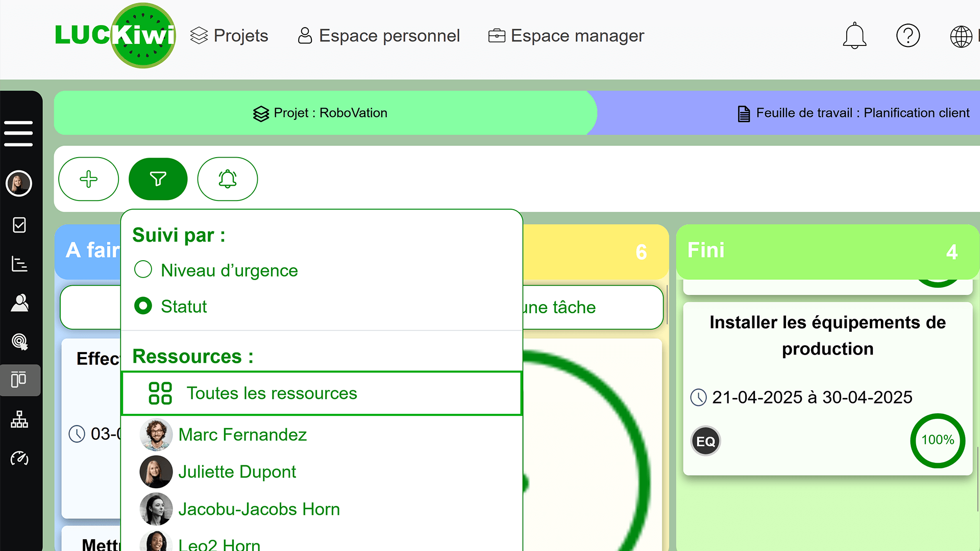Open the team resources icon in sidebar
Screen dimensions: 980x551
pyautogui.click(x=19, y=303)
